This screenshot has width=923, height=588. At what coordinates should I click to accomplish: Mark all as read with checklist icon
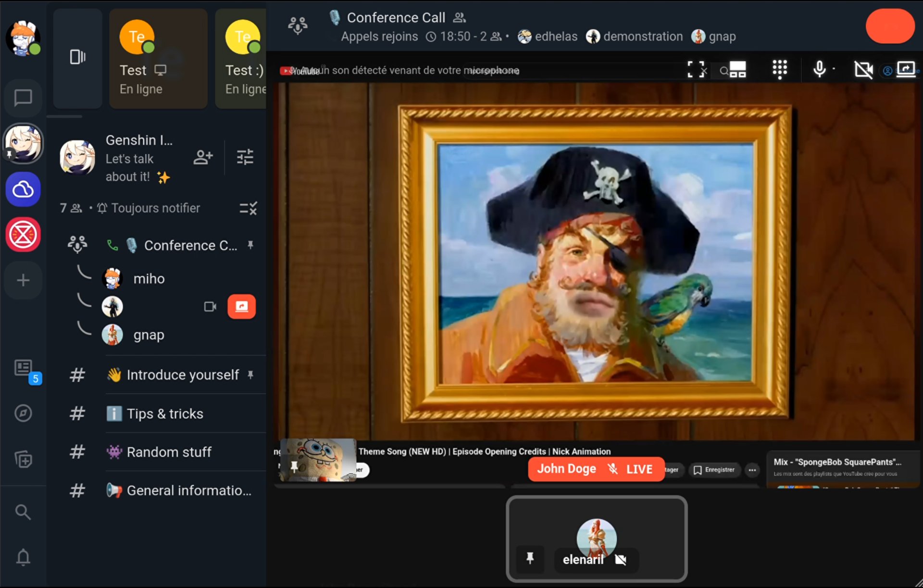coord(248,208)
